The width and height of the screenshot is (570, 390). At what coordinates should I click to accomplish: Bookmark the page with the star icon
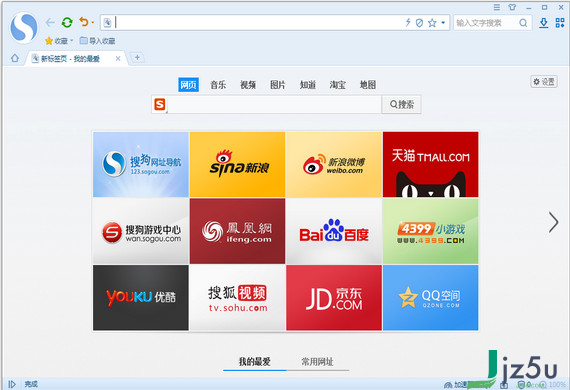432,23
